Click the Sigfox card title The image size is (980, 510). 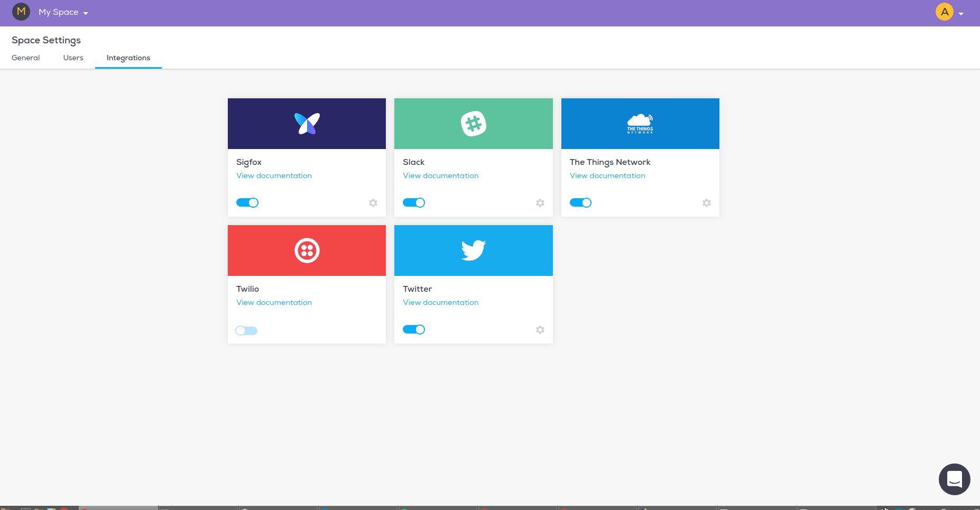[249, 162]
